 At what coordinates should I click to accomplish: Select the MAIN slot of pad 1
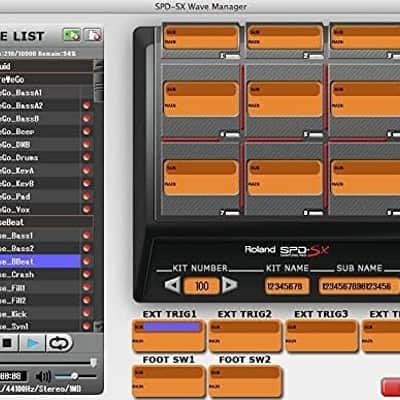[201, 43]
